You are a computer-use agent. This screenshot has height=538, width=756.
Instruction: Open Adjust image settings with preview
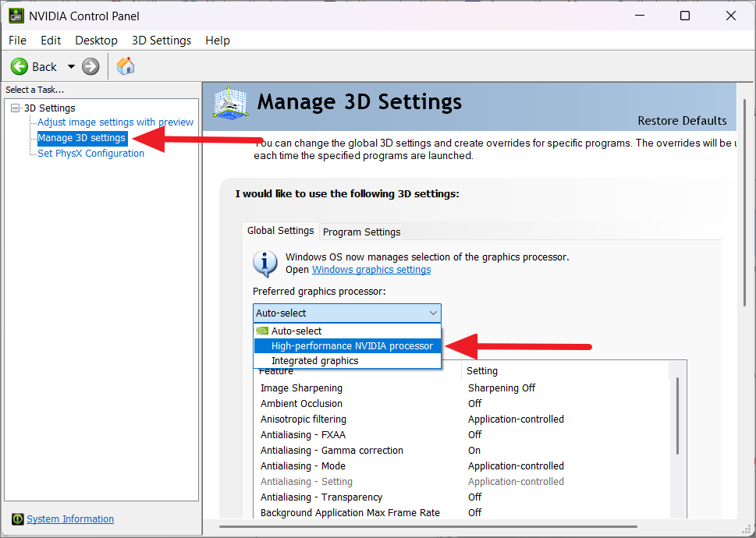pos(115,122)
